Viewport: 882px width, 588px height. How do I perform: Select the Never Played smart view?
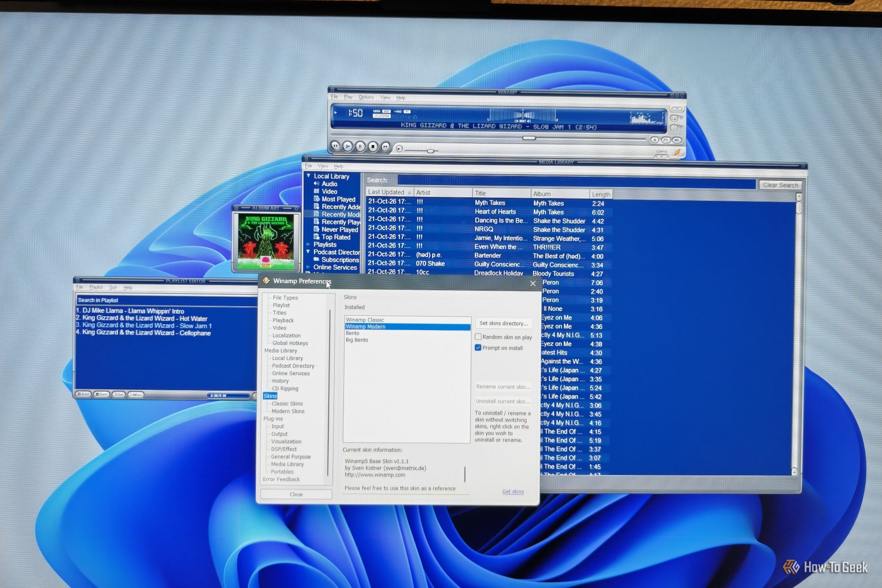tap(340, 229)
